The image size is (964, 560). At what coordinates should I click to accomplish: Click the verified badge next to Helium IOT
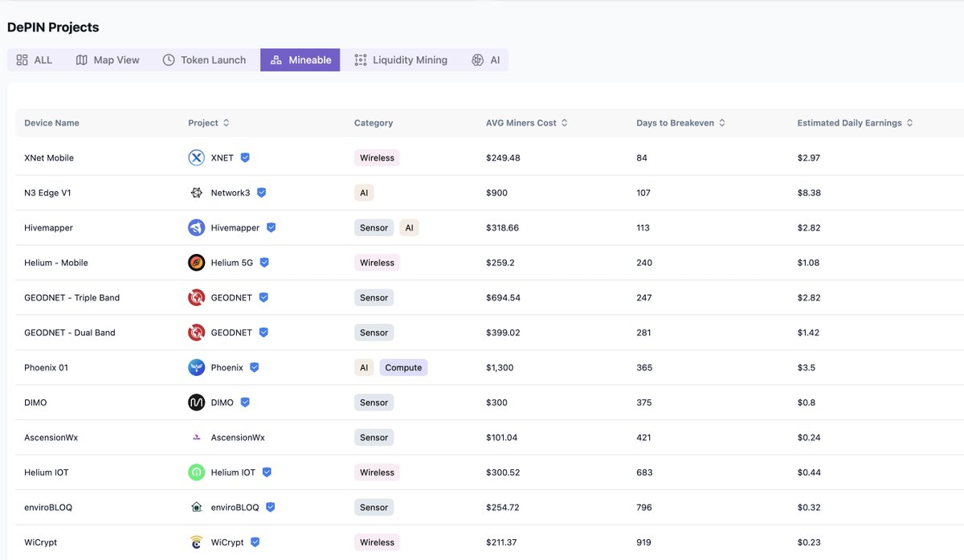(x=267, y=472)
